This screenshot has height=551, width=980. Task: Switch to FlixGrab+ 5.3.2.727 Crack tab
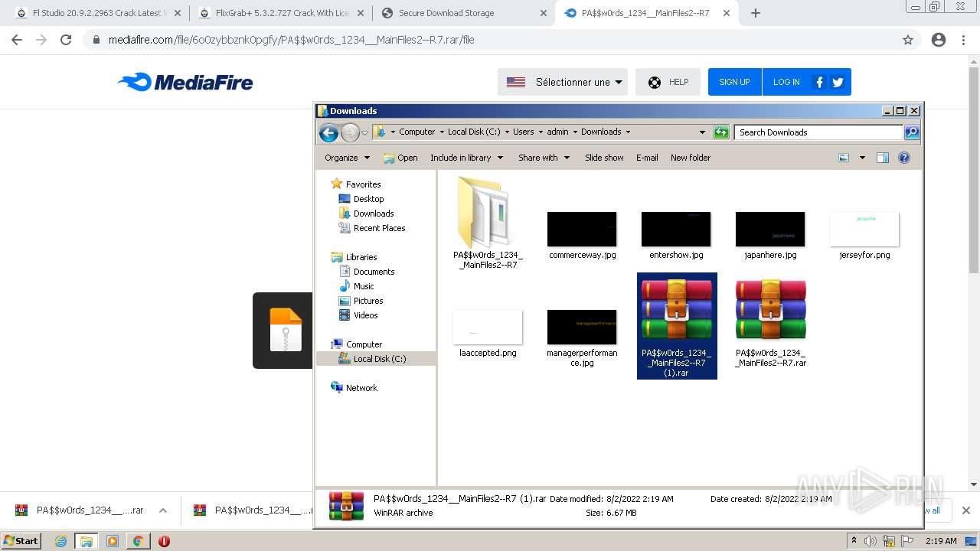coord(281,13)
